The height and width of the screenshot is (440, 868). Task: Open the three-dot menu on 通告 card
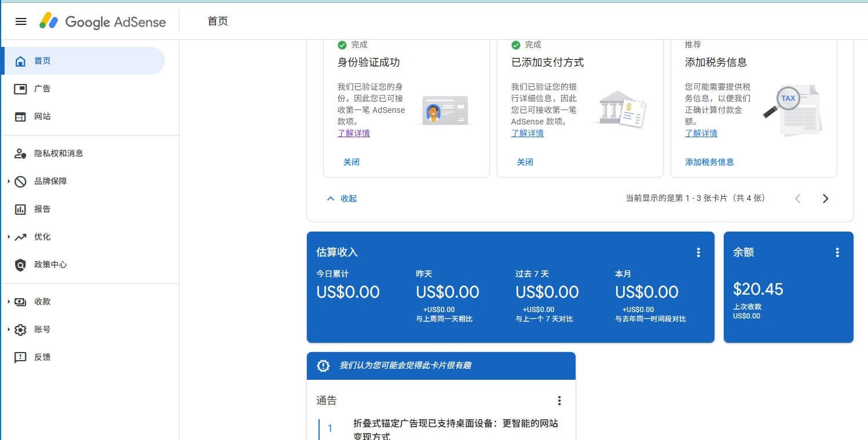(x=559, y=401)
